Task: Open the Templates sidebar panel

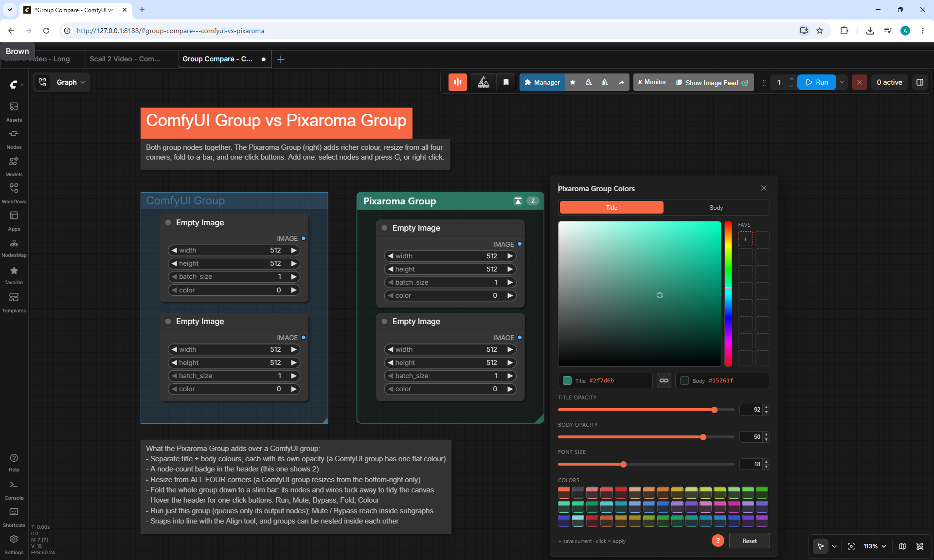Action: (x=14, y=302)
